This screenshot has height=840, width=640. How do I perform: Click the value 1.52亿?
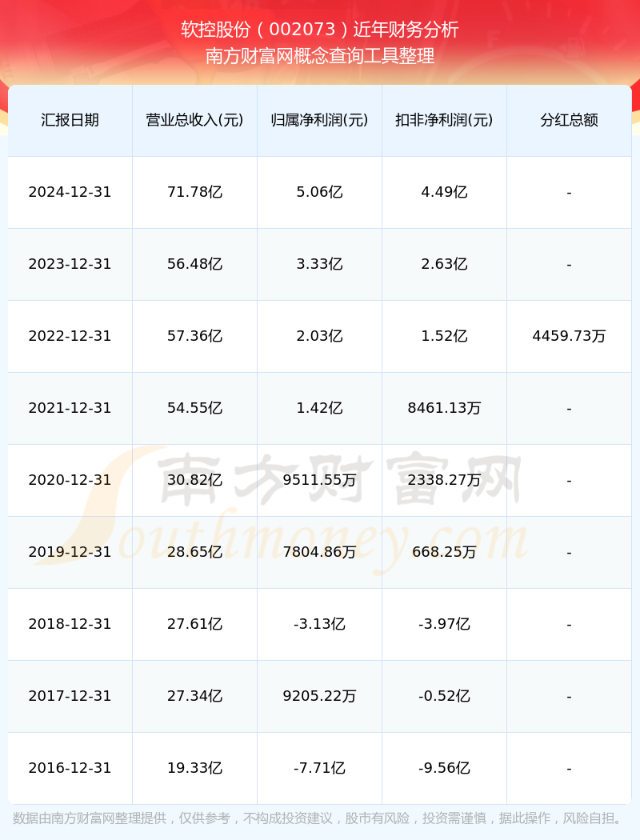445,336
